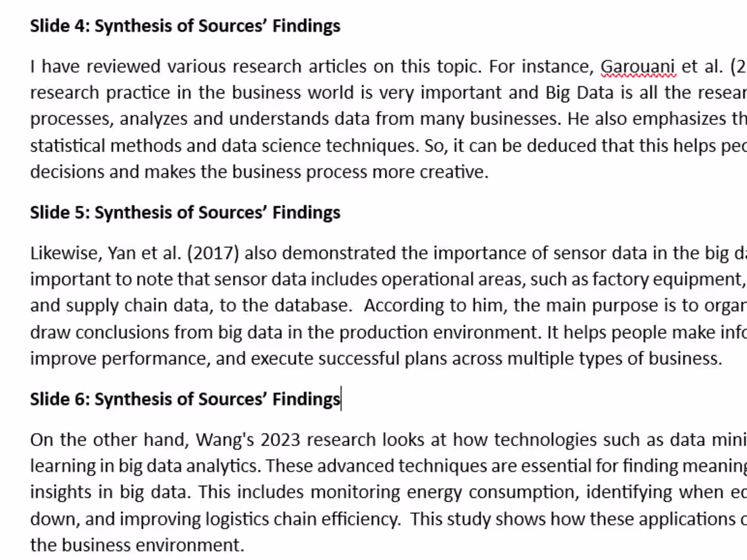Viewport: 747px width, 560px height.
Task: Click the word 'Likewise'
Action: coord(65,253)
